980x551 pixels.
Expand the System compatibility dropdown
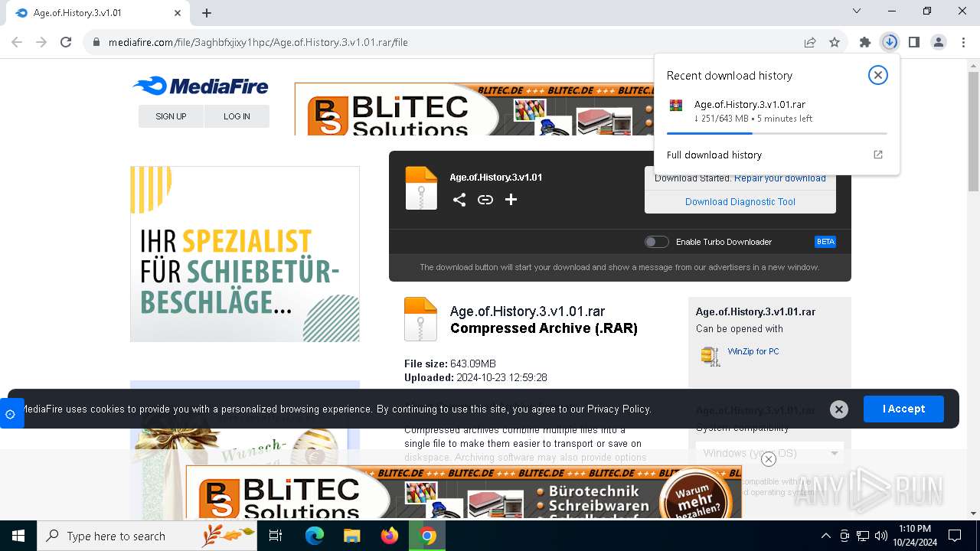(769, 453)
